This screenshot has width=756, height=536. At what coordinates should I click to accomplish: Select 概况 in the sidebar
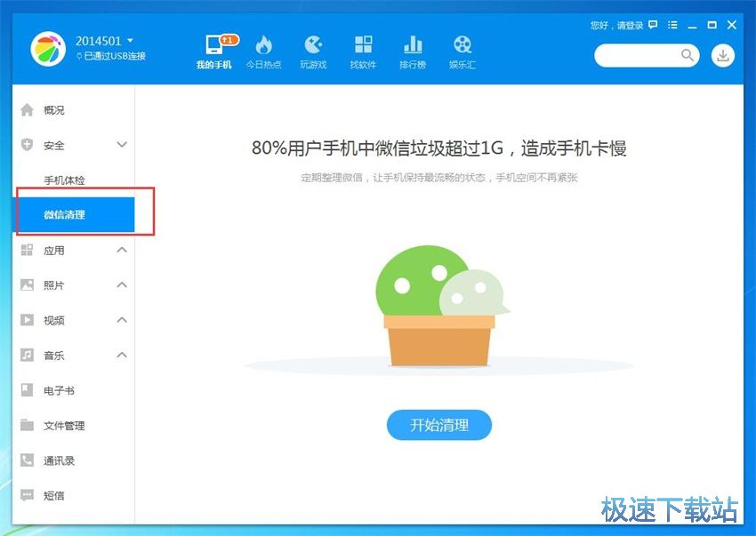[73, 110]
